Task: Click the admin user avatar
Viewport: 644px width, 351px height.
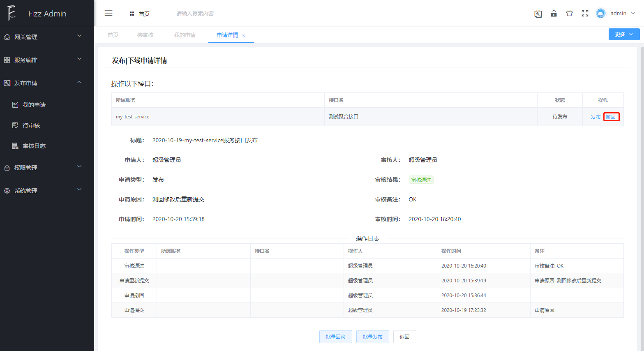Action: pos(600,13)
